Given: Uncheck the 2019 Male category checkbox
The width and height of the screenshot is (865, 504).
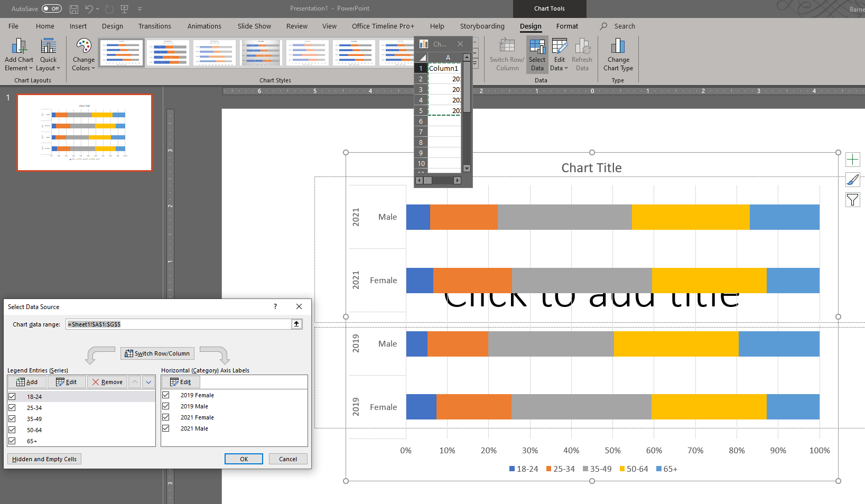Looking at the screenshot, I should 166,406.
